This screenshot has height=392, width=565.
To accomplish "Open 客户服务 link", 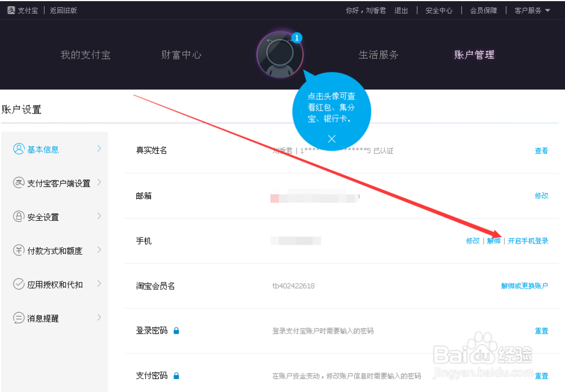I will [528, 10].
